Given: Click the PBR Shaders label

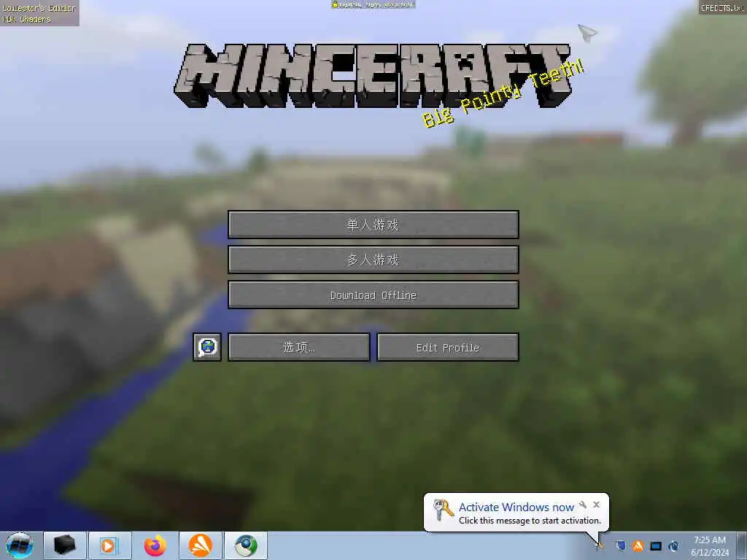Looking at the screenshot, I should (26, 20).
